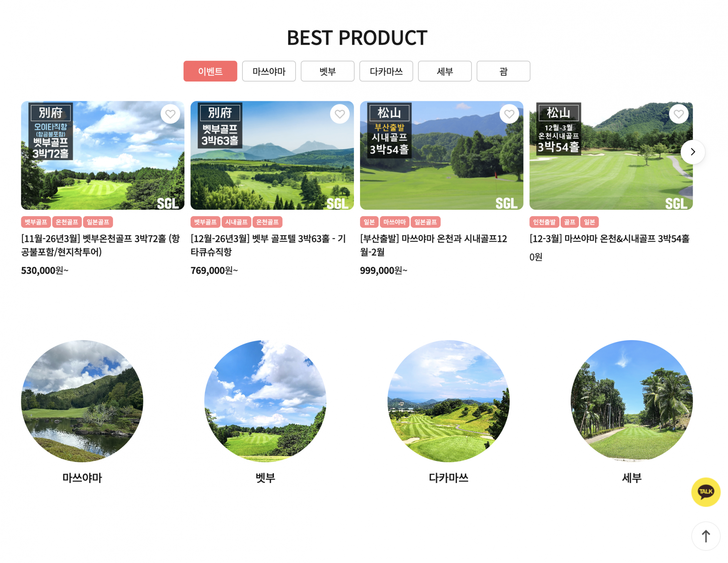Select the 이벤트 tab
Screen dimensions: 728x563
coord(210,71)
